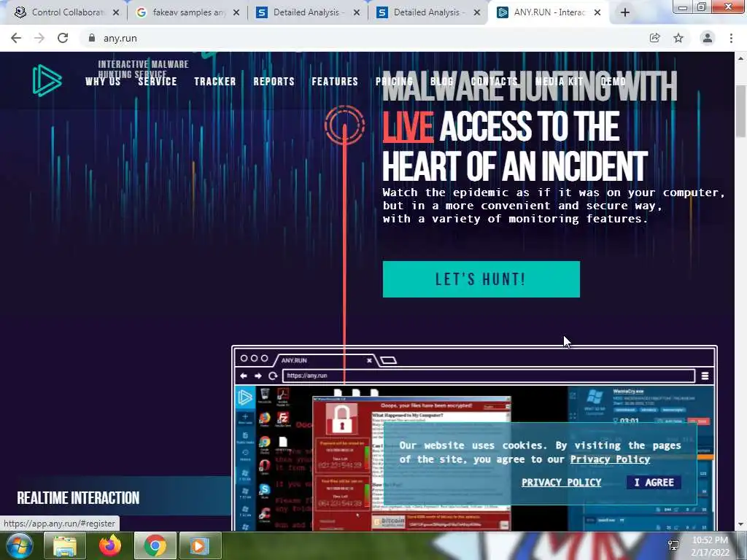
Task: Go back in Chrome
Action: coord(16,38)
